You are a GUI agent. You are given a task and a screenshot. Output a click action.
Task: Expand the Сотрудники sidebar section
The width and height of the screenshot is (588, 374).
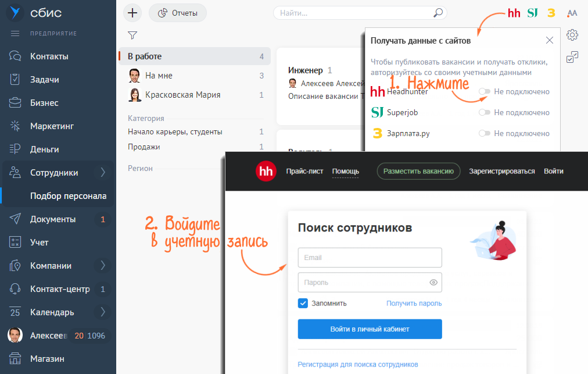click(x=103, y=172)
